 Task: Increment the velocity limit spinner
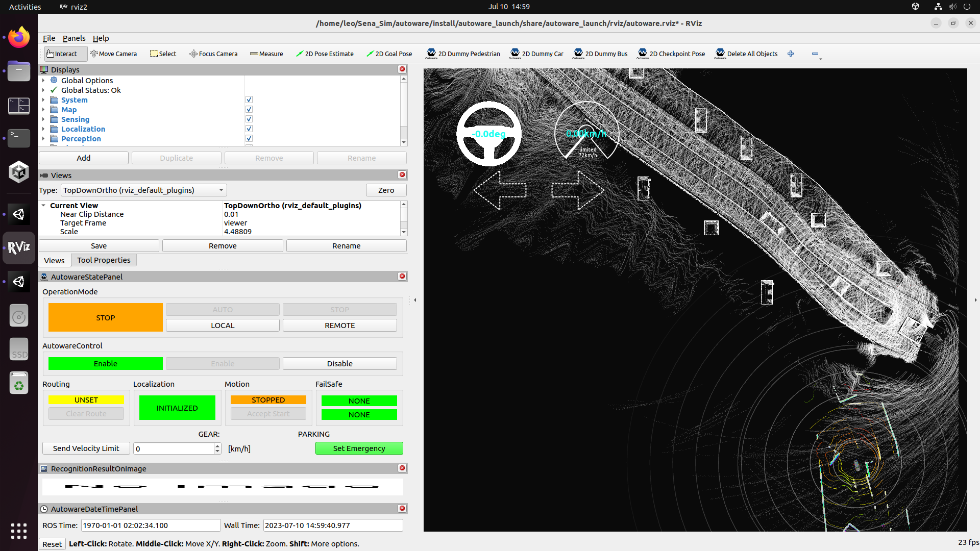(x=217, y=445)
